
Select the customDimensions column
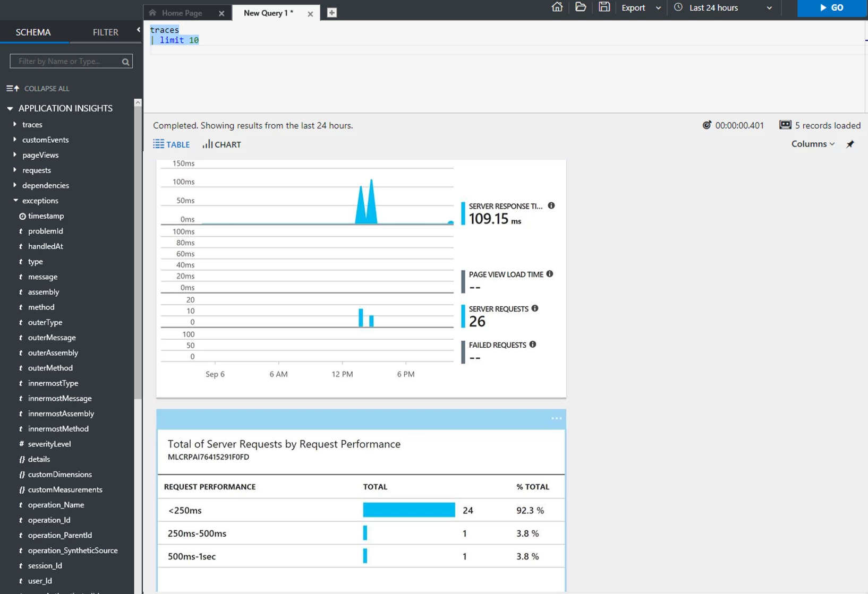60,475
